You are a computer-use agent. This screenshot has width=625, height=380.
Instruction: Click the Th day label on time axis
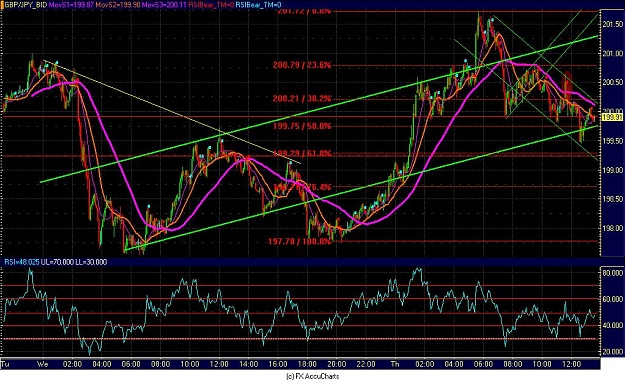[x=395, y=364]
